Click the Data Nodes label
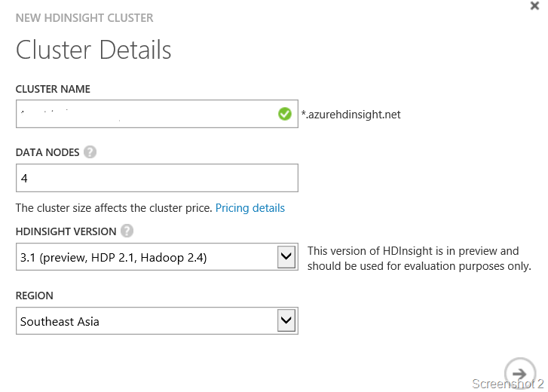 pyautogui.click(x=47, y=152)
